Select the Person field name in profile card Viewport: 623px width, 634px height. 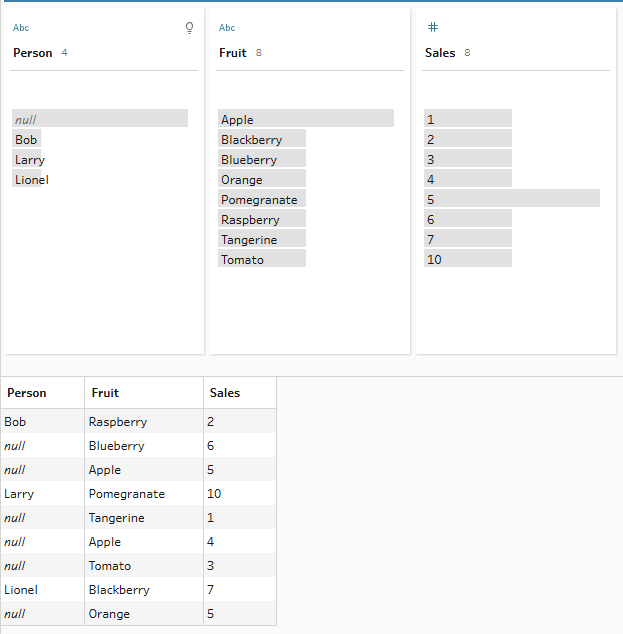click(x=32, y=53)
